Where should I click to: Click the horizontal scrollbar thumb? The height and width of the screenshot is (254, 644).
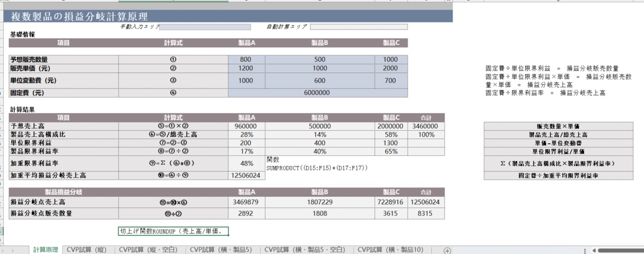[x=621, y=250]
